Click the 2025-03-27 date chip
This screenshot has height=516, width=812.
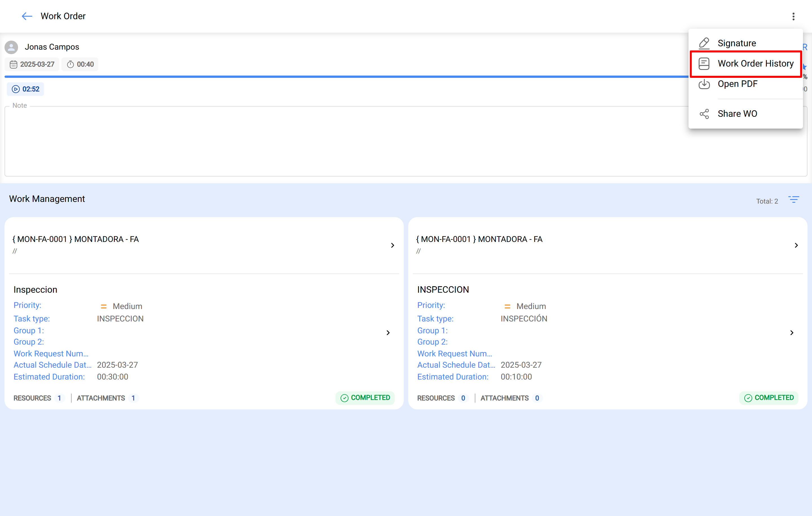point(32,64)
